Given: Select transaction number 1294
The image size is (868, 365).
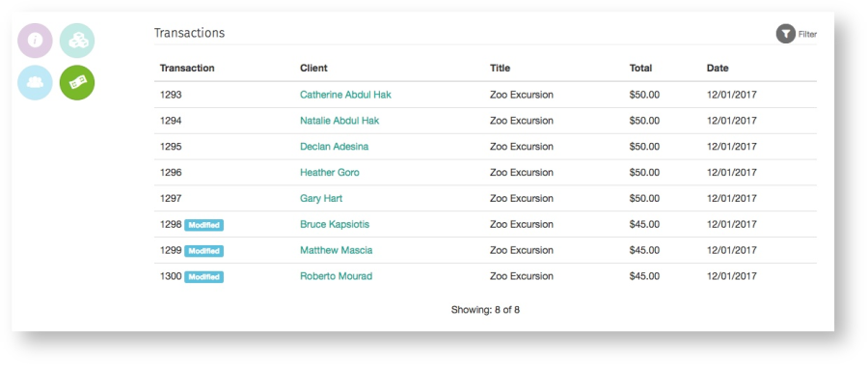Looking at the screenshot, I should click(x=171, y=121).
